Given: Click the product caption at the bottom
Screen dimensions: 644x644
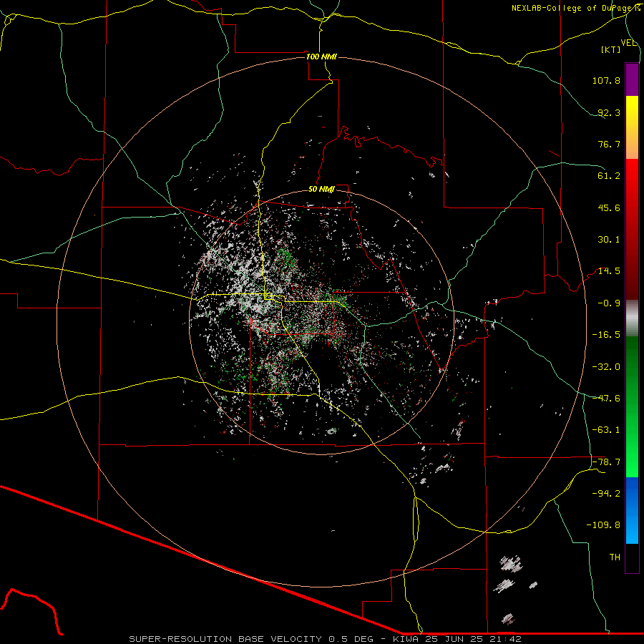Looking at the screenshot, I should click(x=326, y=639).
